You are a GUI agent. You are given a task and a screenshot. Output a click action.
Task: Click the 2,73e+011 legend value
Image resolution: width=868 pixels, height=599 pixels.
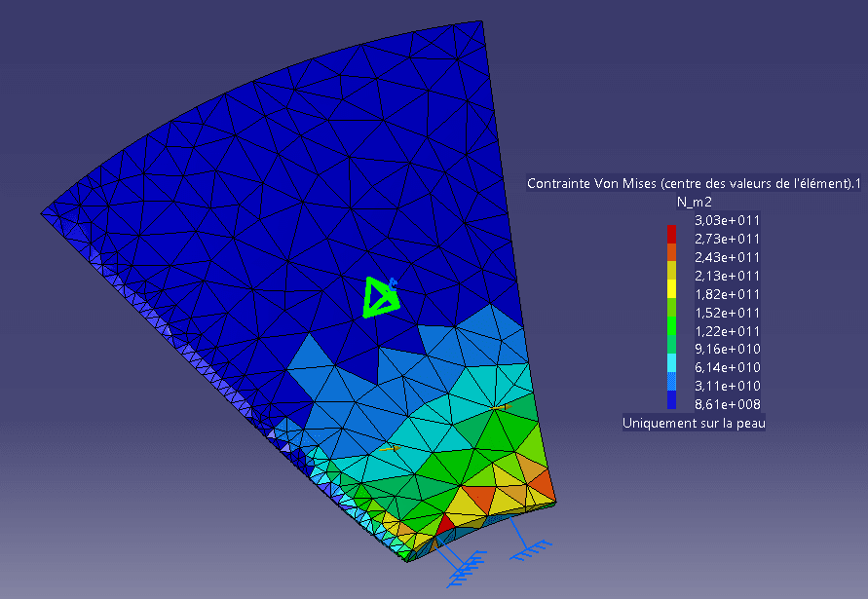coord(727,239)
